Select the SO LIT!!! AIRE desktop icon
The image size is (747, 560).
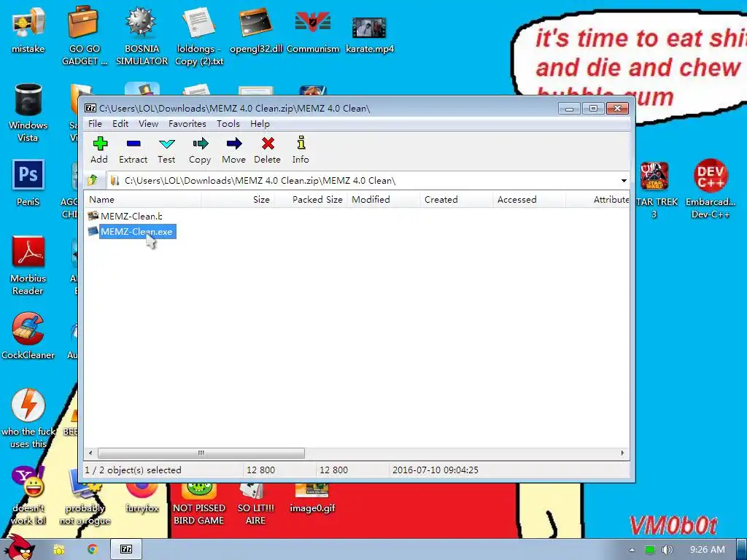(256, 504)
